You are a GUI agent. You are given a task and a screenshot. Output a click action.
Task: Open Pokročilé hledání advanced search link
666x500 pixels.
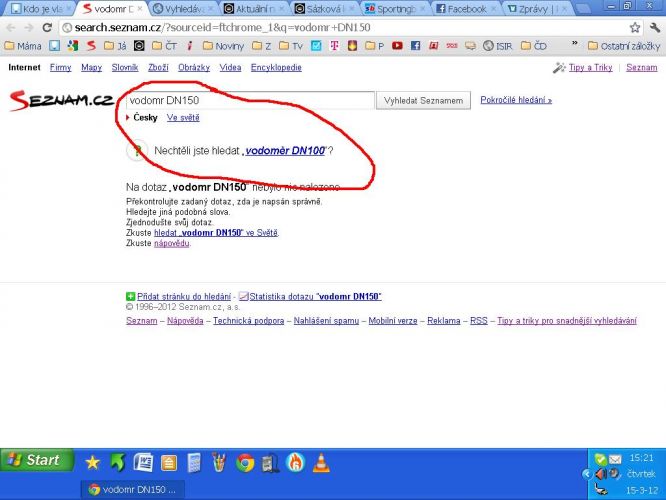click(516, 100)
